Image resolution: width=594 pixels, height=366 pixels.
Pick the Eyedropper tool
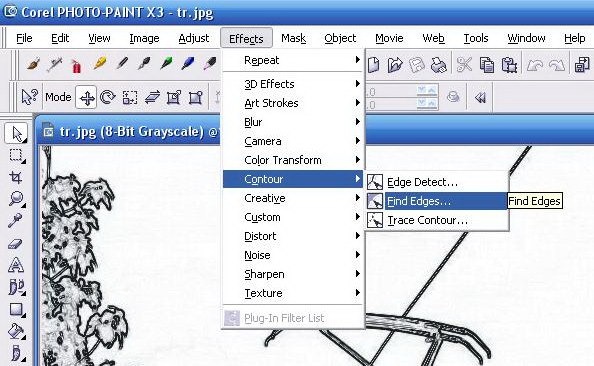click(16, 220)
